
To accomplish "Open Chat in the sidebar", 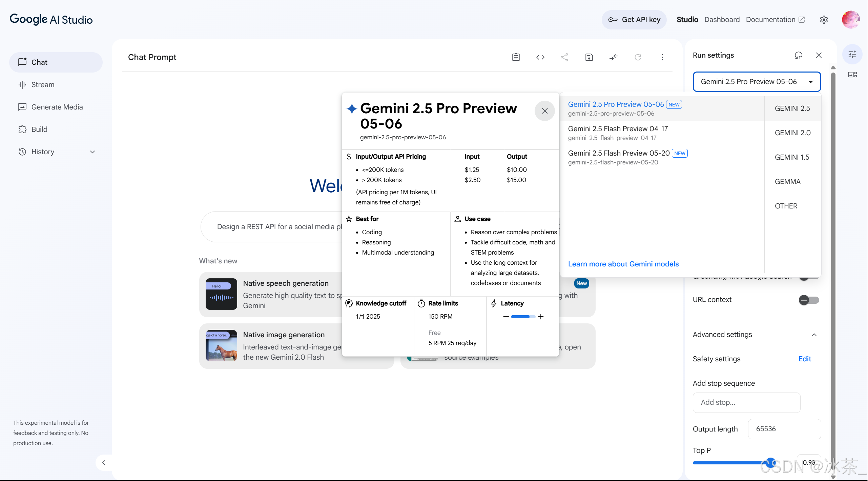I will coord(56,62).
